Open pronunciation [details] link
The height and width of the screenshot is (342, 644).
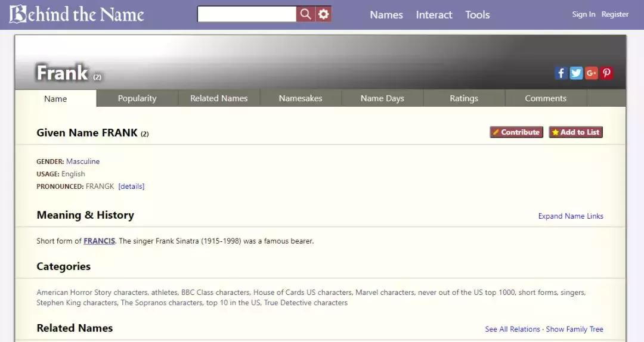coord(131,186)
